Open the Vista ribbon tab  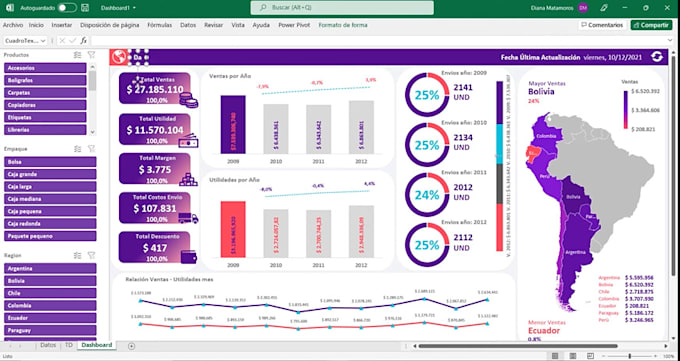(x=238, y=25)
